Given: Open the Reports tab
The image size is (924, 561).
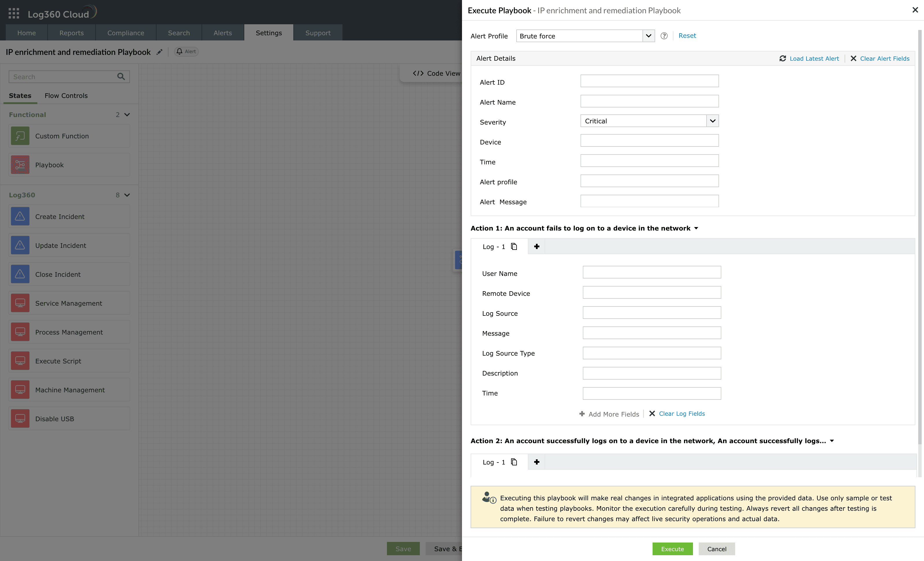Looking at the screenshot, I should coord(72,33).
